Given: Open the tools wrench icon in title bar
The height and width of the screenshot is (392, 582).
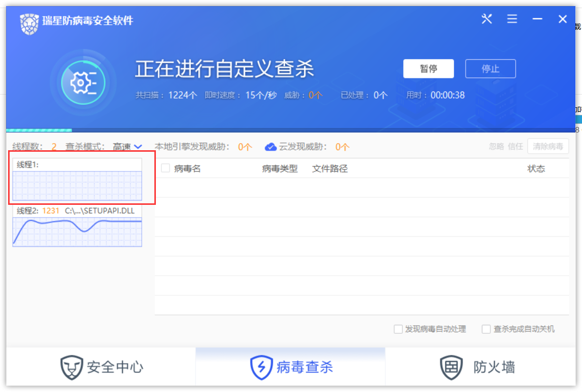Looking at the screenshot, I should coord(487,19).
